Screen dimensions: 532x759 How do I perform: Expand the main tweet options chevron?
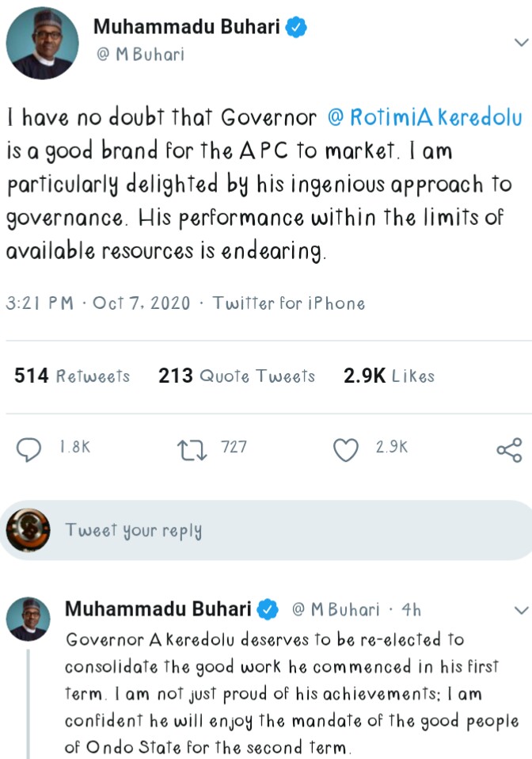[x=520, y=40]
